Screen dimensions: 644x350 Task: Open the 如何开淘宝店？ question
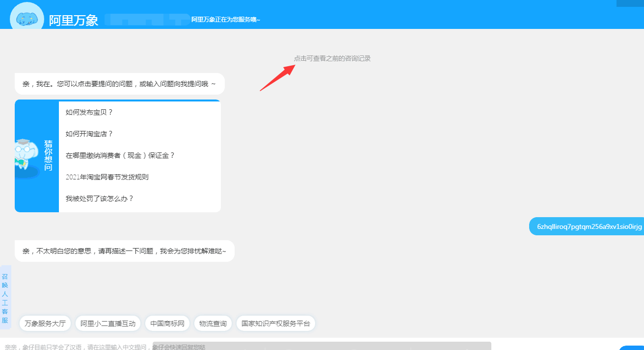tap(89, 134)
